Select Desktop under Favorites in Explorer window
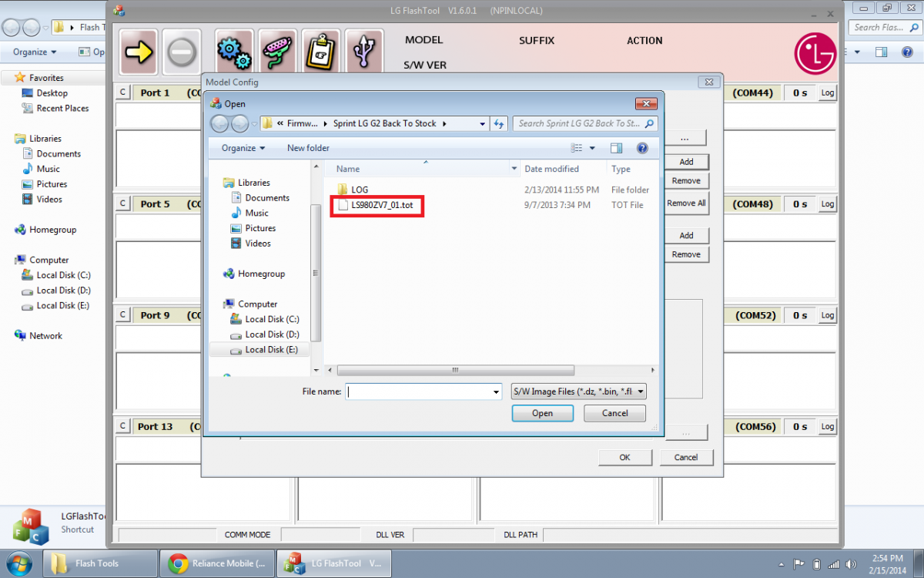The height and width of the screenshot is (578, 924). 52,93
